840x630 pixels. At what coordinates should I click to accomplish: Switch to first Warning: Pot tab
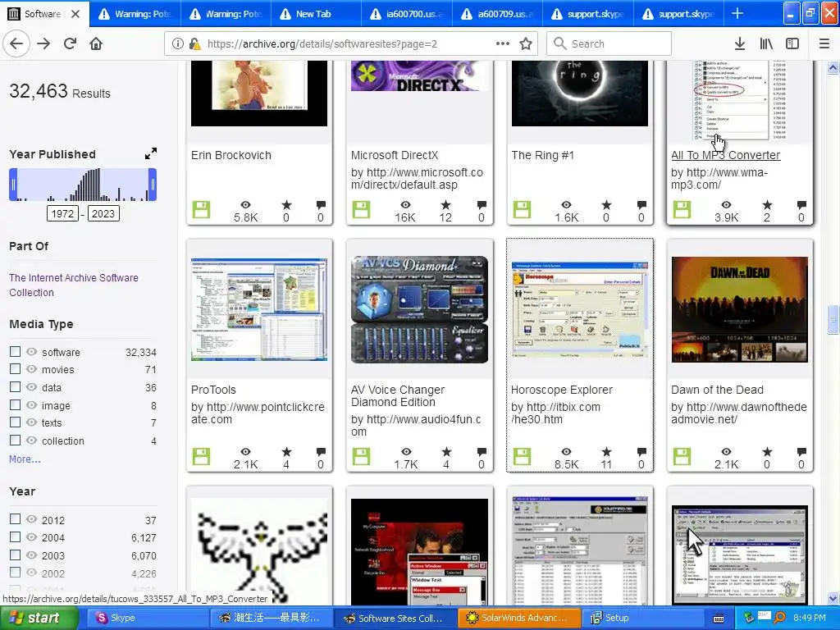(x=135, y=13)
